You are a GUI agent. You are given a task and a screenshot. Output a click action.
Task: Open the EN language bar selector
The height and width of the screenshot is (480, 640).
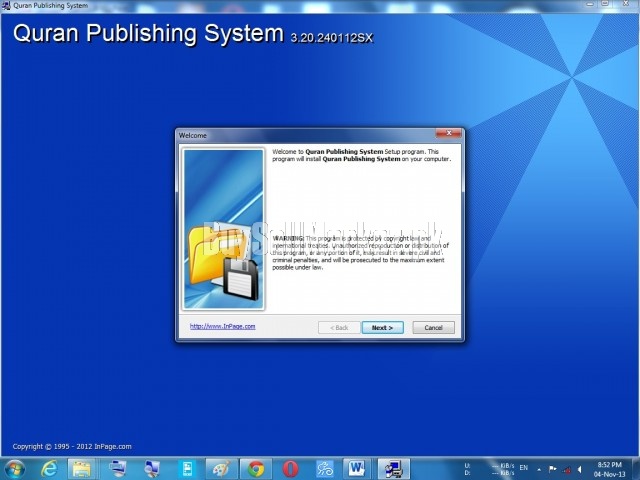click(524, 467)
